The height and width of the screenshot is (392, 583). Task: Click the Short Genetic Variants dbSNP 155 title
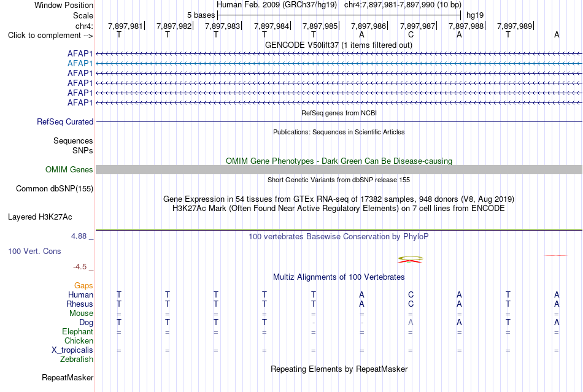(338, 180)
